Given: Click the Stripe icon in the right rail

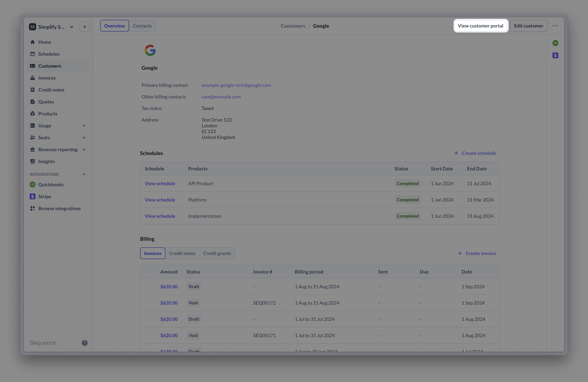Looking at the screenshot, I should click(555, 55).
